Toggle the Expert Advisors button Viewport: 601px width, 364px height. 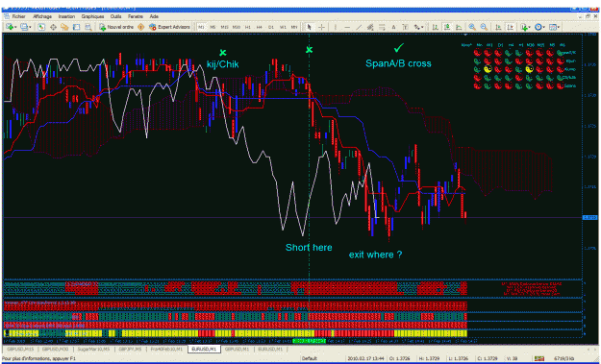169,27
